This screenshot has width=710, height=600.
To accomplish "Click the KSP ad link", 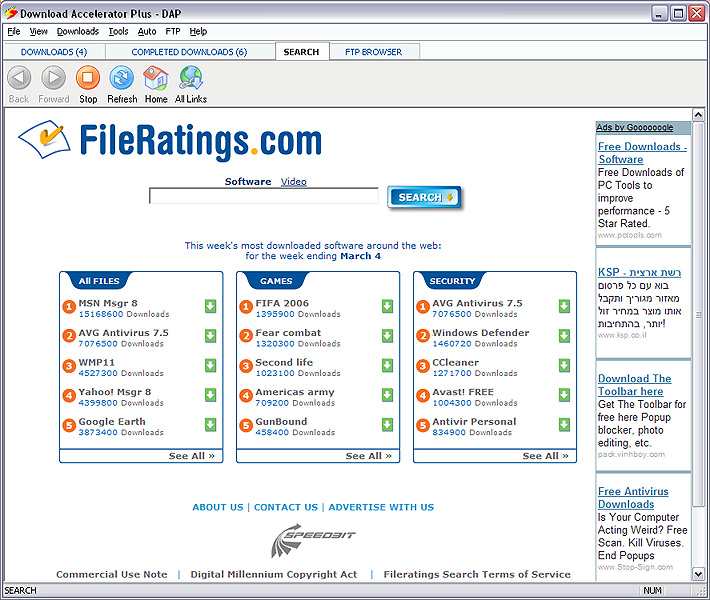I will point(639,272).
